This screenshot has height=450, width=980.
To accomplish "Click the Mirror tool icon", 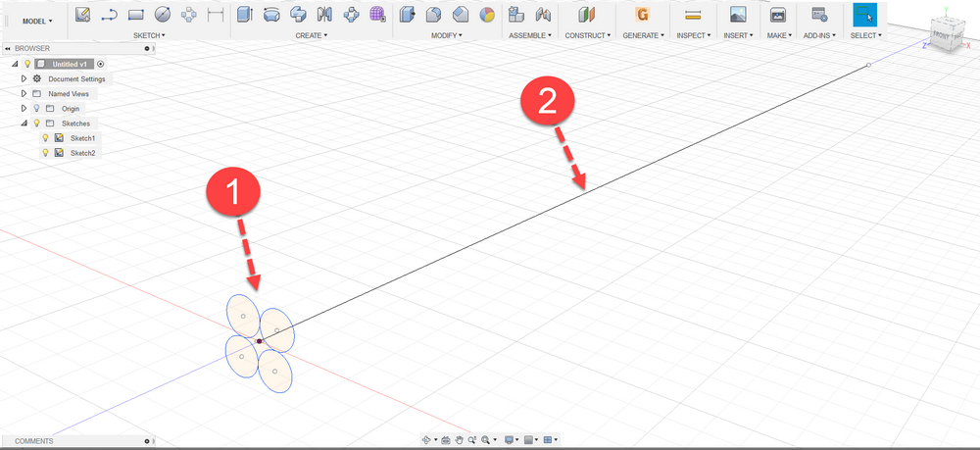I will click(x=323, y=14).
